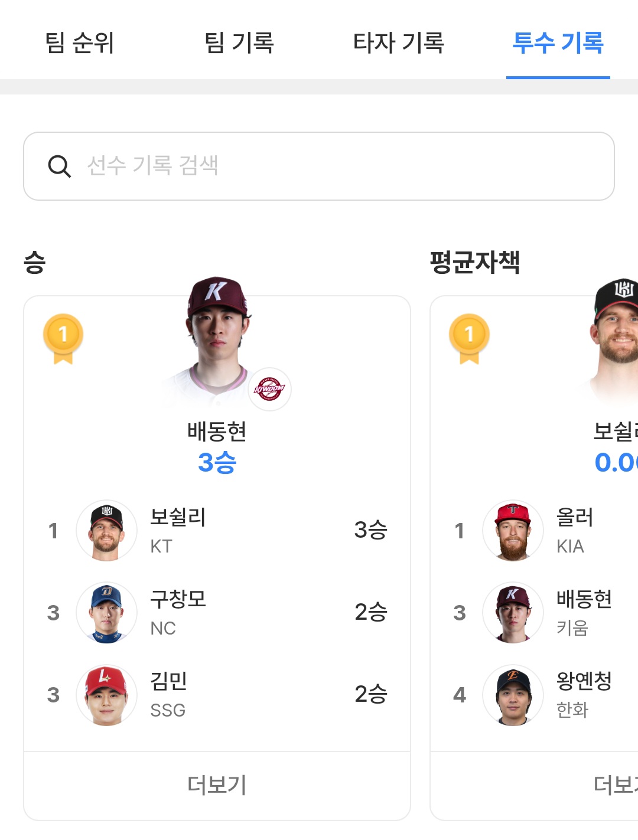Screen dimensions: 638x840
Task: Open 왕옌청 한화 player avatar
Action: (513, 695)
